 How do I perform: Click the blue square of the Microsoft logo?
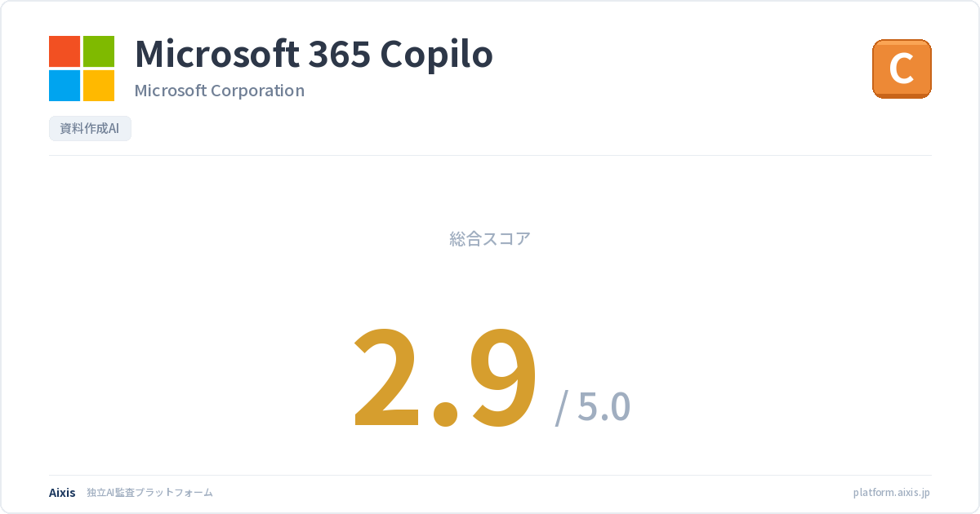tap(65, 86)
